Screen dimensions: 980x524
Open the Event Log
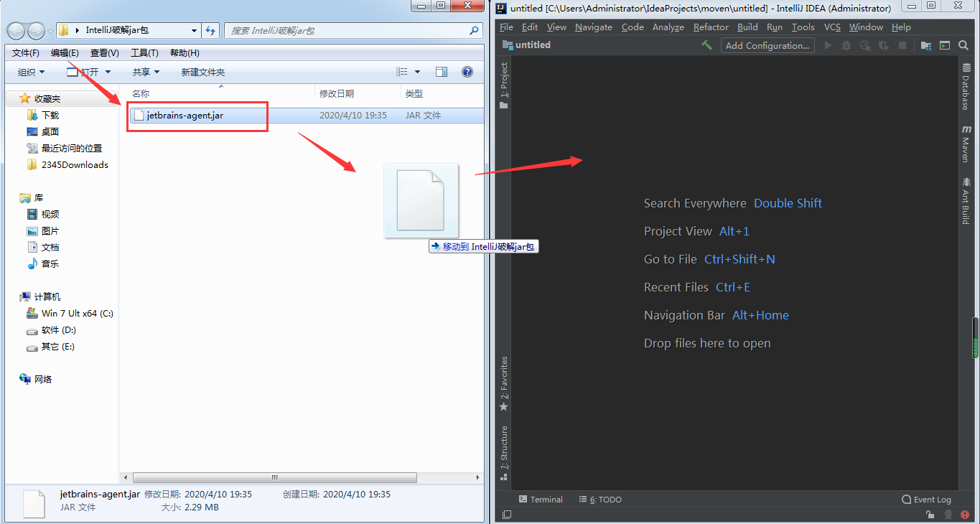(x=927, y=500)
